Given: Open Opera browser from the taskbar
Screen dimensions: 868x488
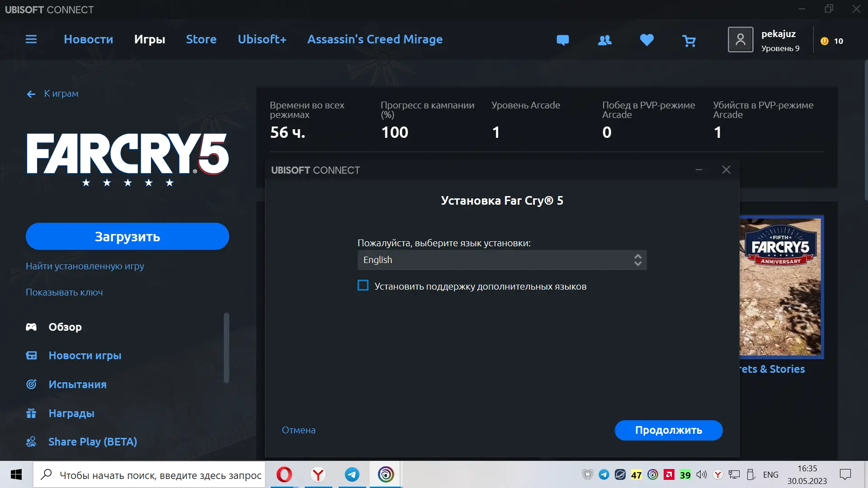Looking at the screenshot, I should pyautogui.click(x=284, y=474).
